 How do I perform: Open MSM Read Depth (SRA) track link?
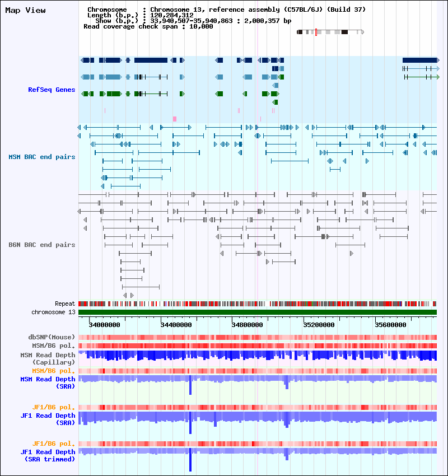pos(48,382)
